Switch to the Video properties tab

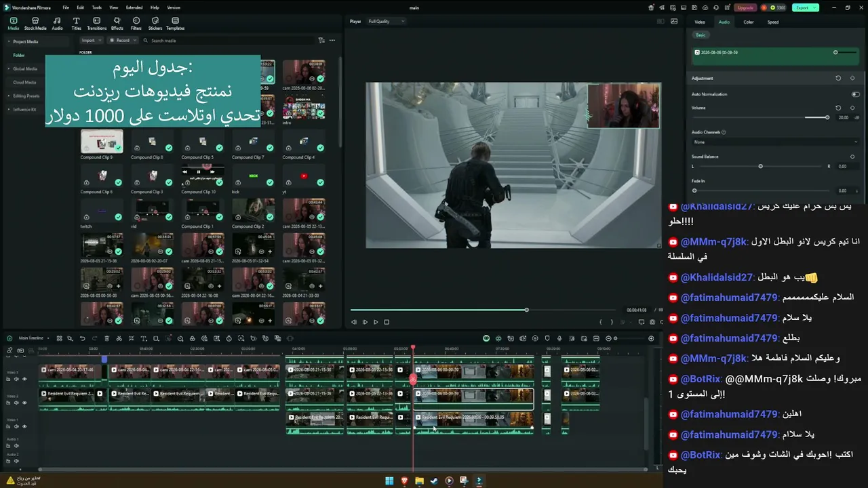[x=700, y=22]
